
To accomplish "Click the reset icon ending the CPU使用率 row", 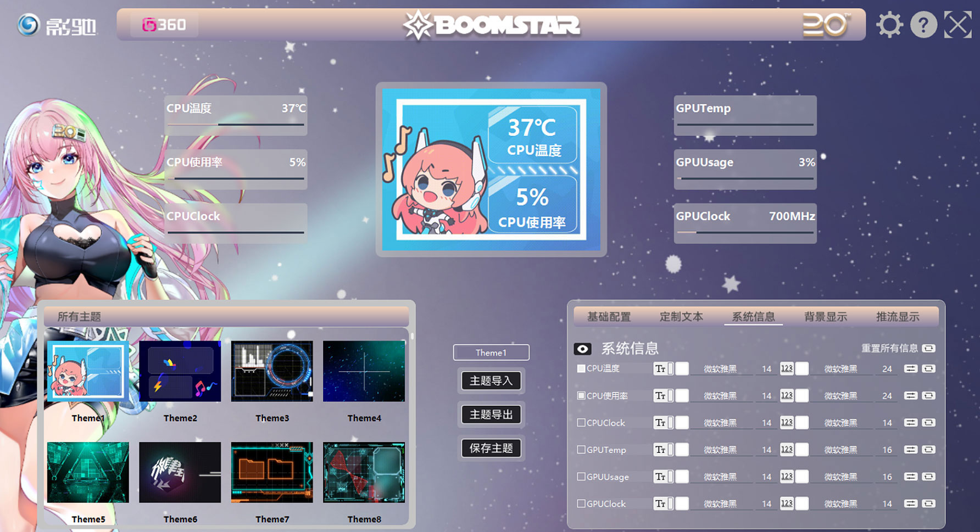I will (929, 396).
